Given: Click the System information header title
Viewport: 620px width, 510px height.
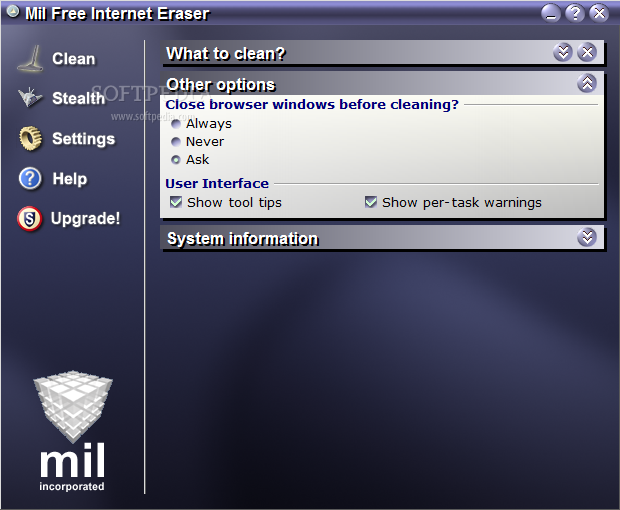Looking at the screenshot, I should click(242, 239).
